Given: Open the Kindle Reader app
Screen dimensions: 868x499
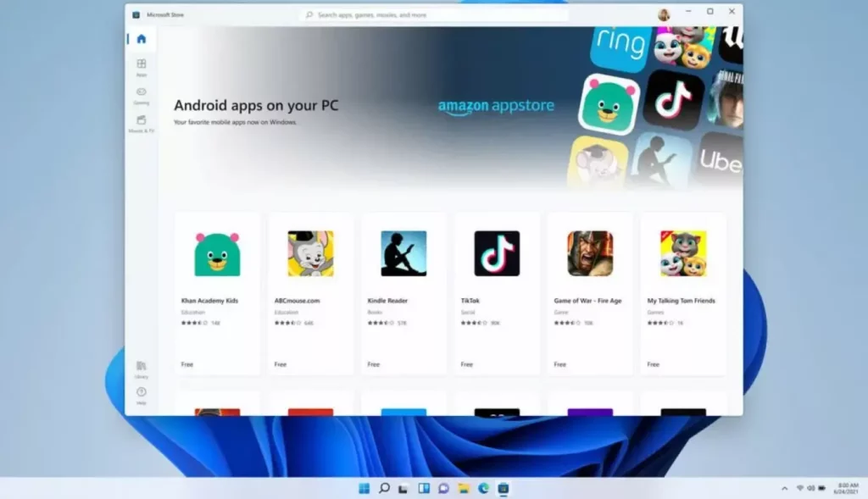Looking at the screenshot, I should tap(403, 293).
